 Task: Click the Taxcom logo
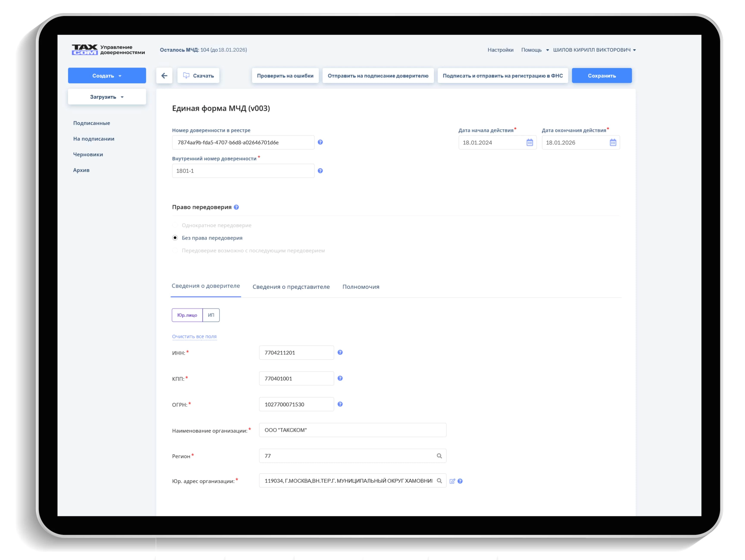coord(85,50)
